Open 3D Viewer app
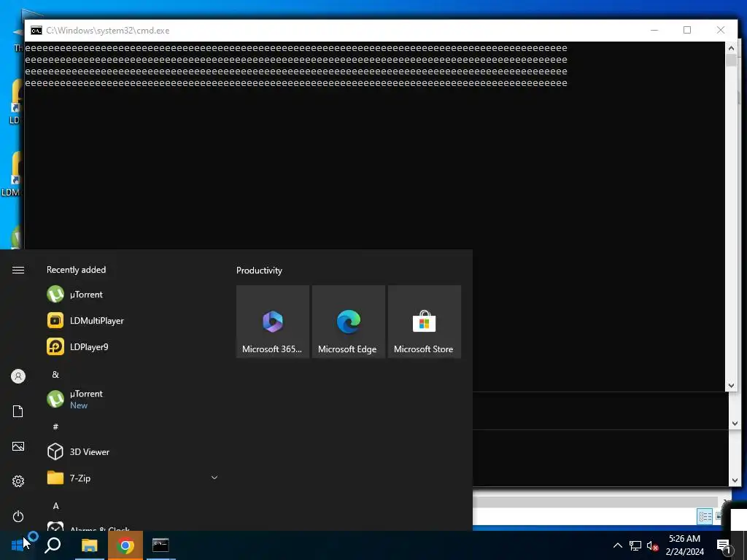The height and width of the screenshot is (560, 747). coord(78,451)
